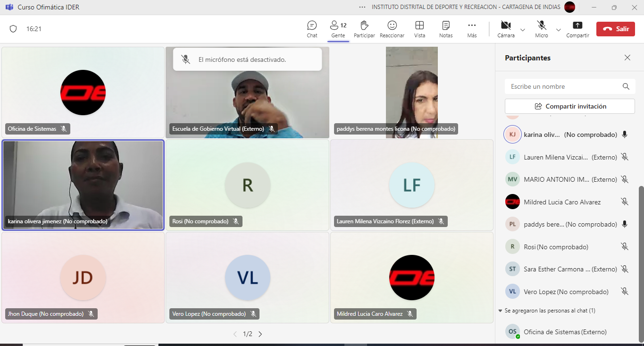
Task: Click the ST avatar in participant list
Action: click(x=512, y=269)
